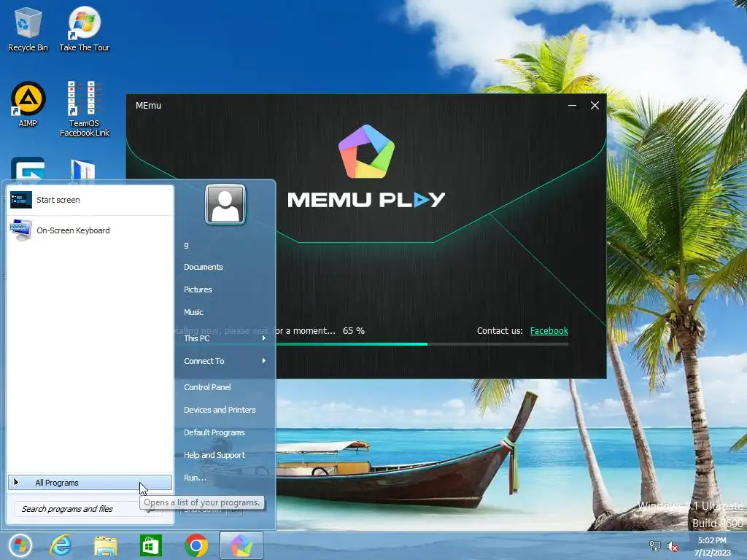
Task: Click the user account picture in Start menu
Action: (225, 204)
